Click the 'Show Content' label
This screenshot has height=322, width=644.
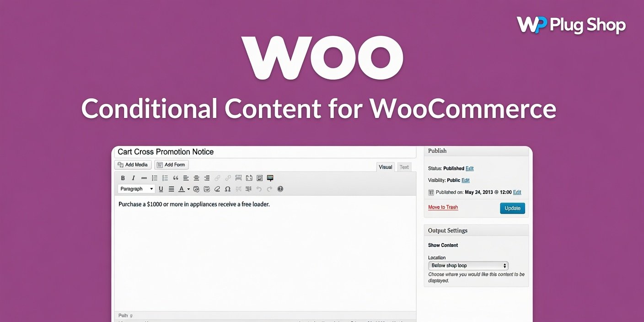[443, 245]
